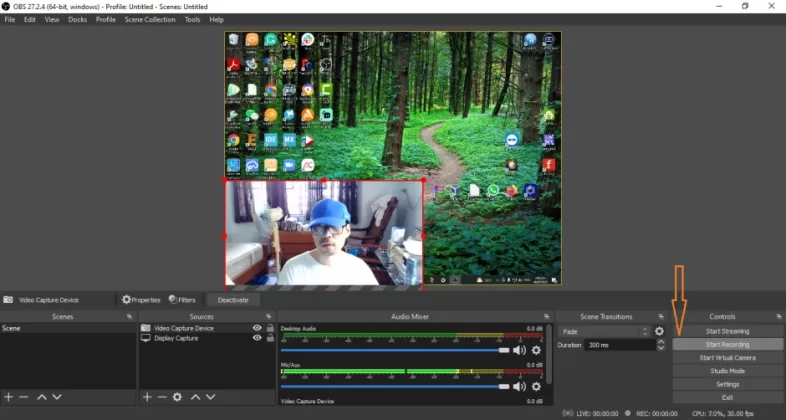Toggle the lock on Display Capture source

click(x=270, y=338)
